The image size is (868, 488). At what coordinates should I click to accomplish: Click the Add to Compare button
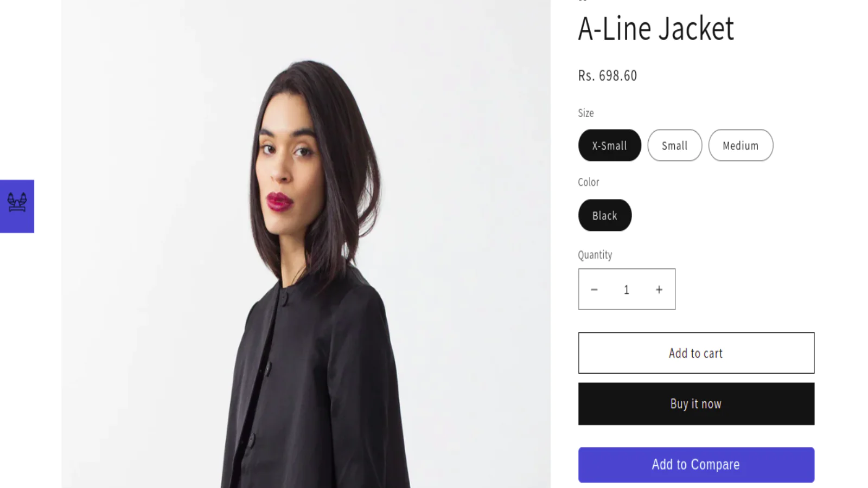696,465
